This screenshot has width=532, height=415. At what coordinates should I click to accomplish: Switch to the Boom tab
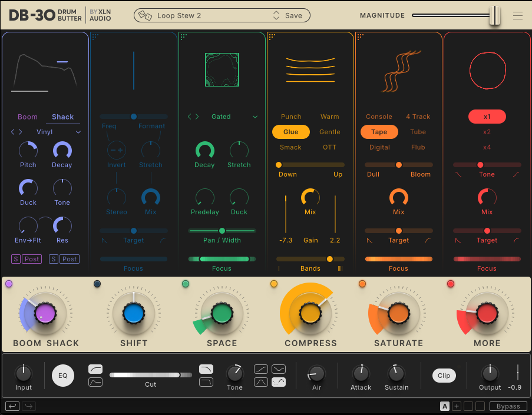pyautogui.click(x=28, y=117)
